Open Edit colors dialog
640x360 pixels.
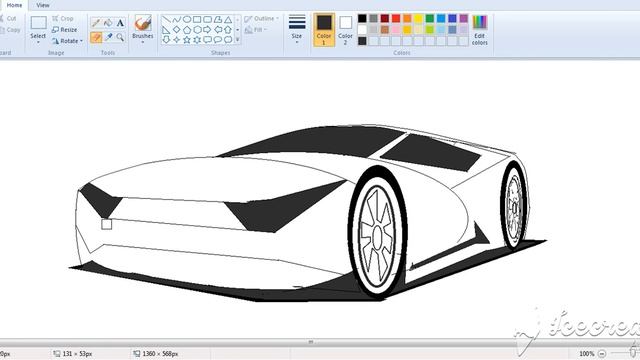[x=480, y=30]
